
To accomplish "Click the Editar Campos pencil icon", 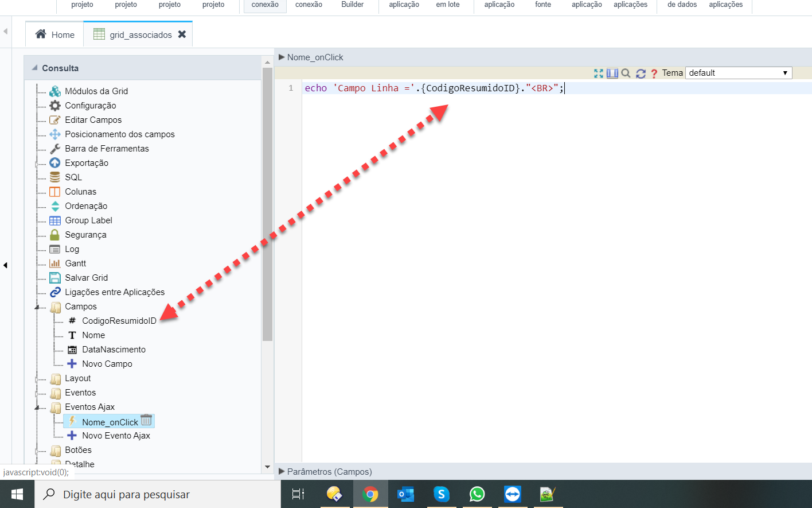I will (55, 120).
